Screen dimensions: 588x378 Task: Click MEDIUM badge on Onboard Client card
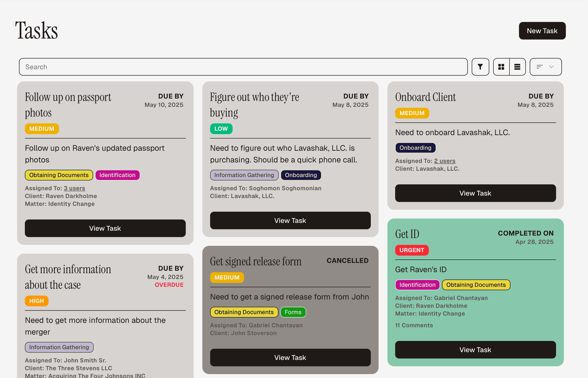[412, 113]
